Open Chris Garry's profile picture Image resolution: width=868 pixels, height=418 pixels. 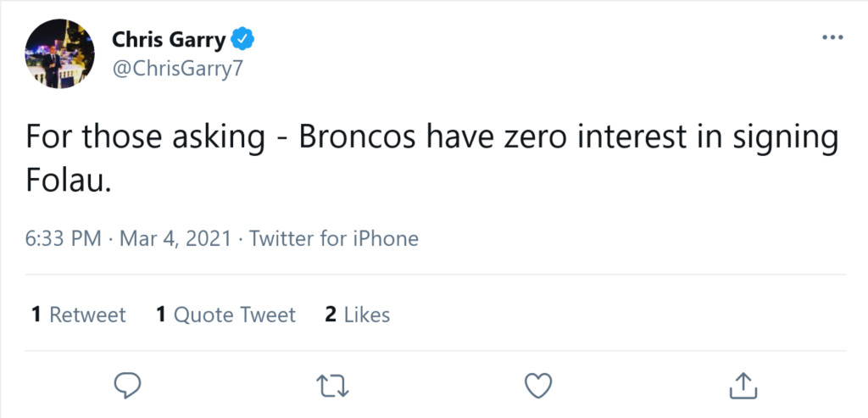point(60,53)
